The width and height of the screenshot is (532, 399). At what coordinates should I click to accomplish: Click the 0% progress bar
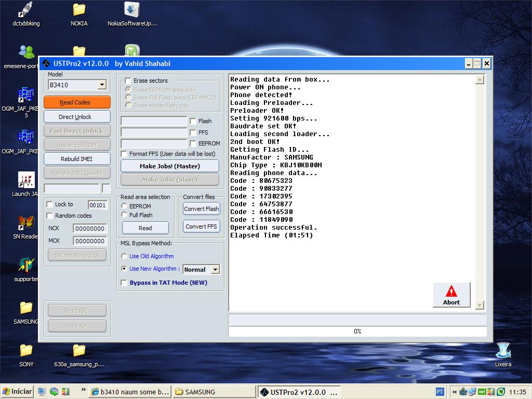[357, 331]
